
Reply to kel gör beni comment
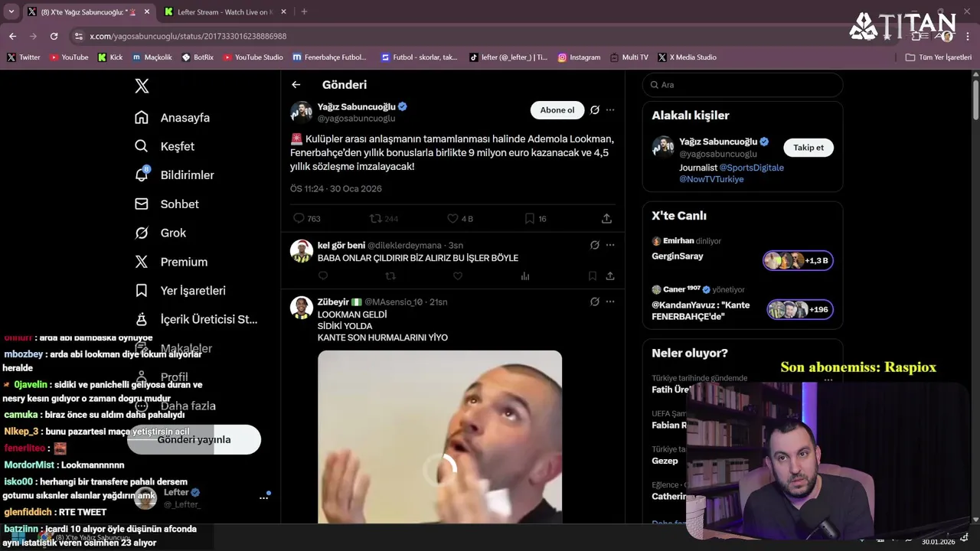click(x=323, y=276)
